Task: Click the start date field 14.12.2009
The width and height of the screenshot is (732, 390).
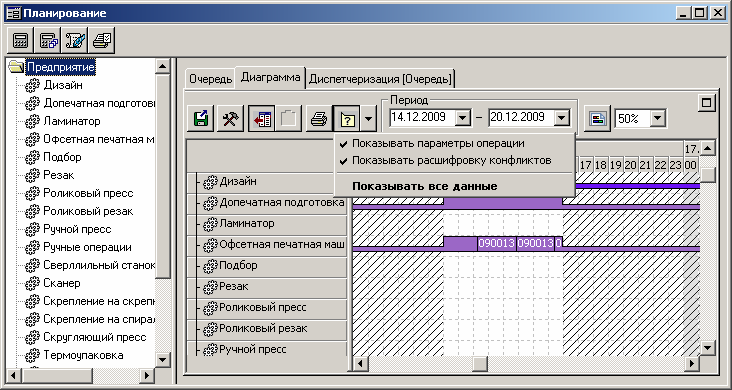Action: coord(422,118)
